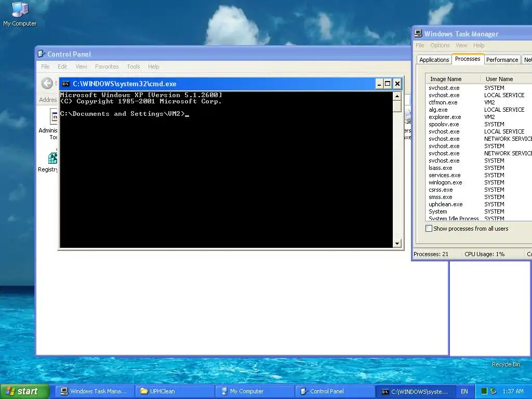Open Administrative Tools icon in Control Panel
This screenshot has height=399, width=532.
click(48, 124)
